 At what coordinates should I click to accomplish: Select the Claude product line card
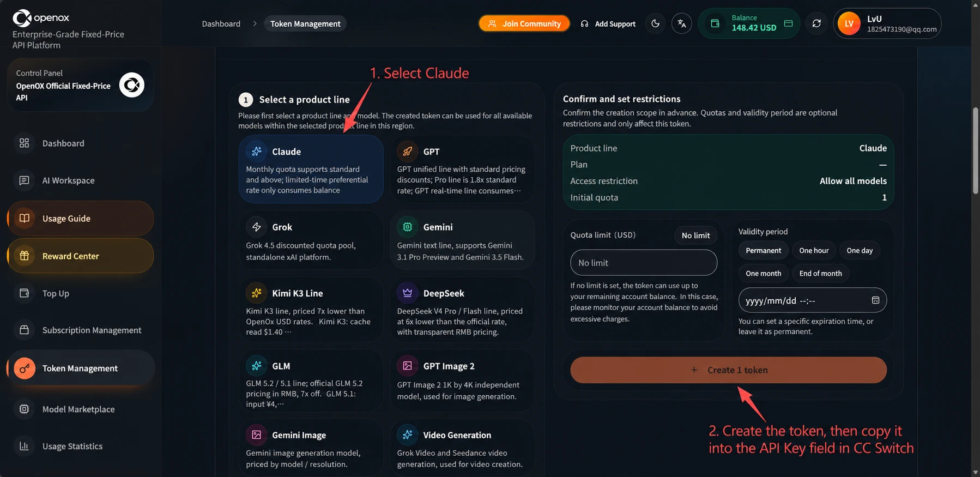click(311, 169)
